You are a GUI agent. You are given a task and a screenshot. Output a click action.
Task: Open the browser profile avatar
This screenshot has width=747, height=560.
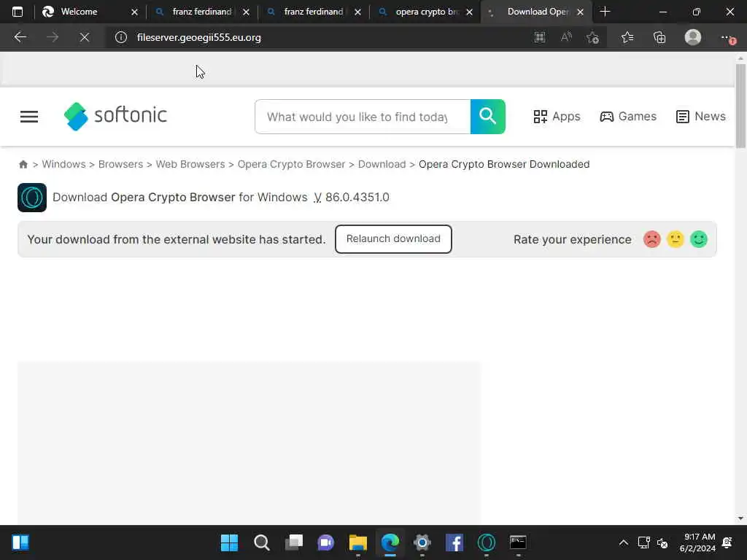(x=693, y=37)
